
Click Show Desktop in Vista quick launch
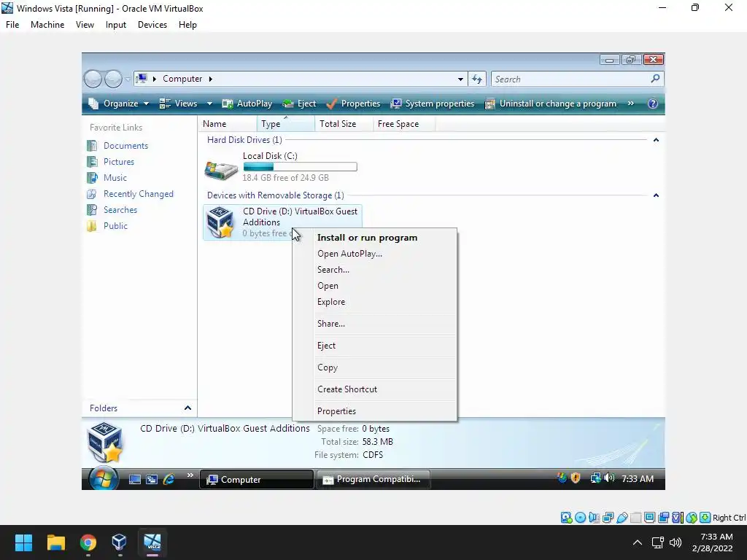pos(135,480)
